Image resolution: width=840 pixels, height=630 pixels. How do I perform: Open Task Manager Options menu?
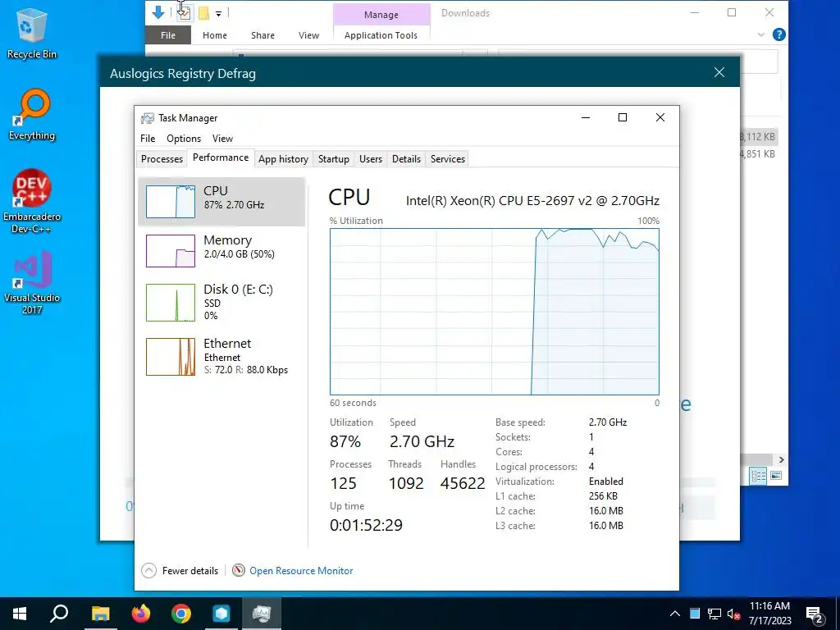[184, 138]
